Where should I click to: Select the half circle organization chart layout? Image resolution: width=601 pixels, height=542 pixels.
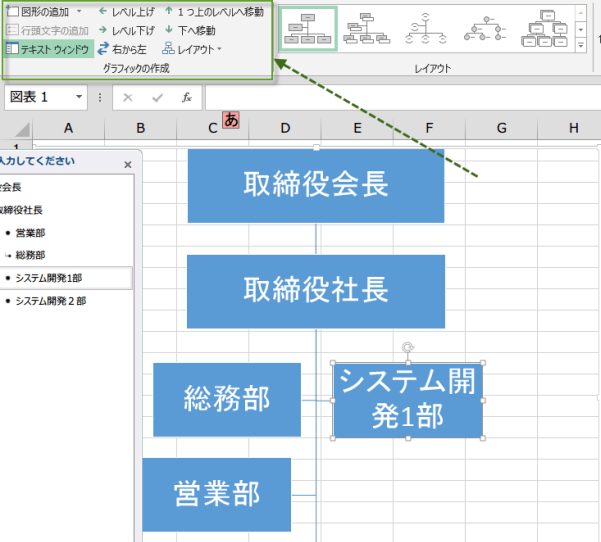tap(425, 29)
